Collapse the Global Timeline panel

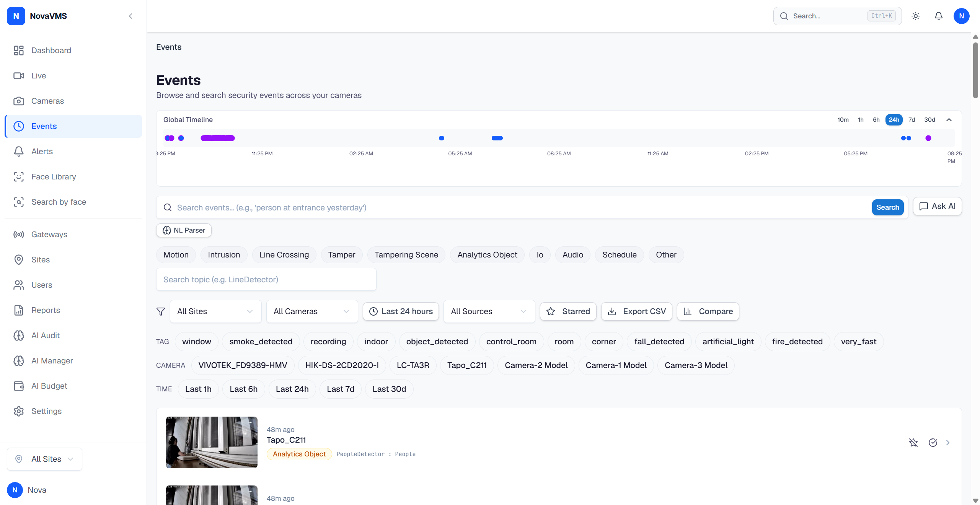tap(949, 120)
